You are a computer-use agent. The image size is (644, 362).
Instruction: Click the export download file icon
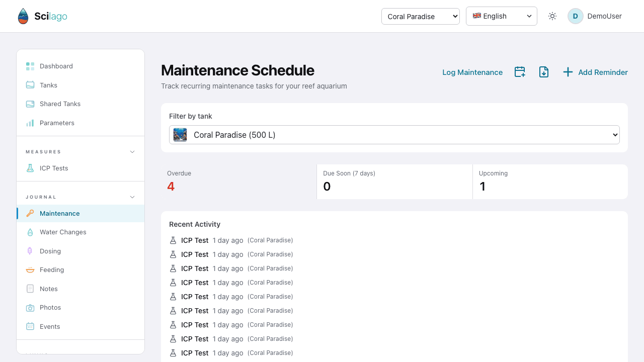pyautogui.click(x=544, y=72)
